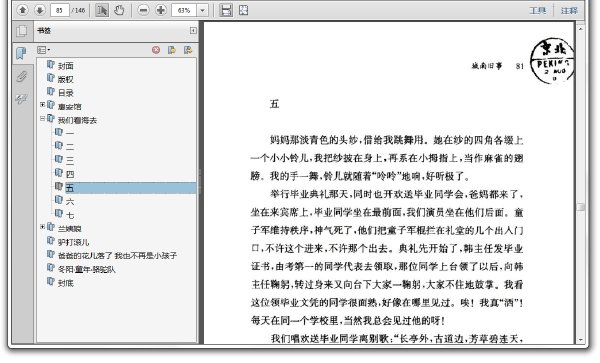
Task: Open the zoom level dropdown arrow
Action: (x=202, y=10)
